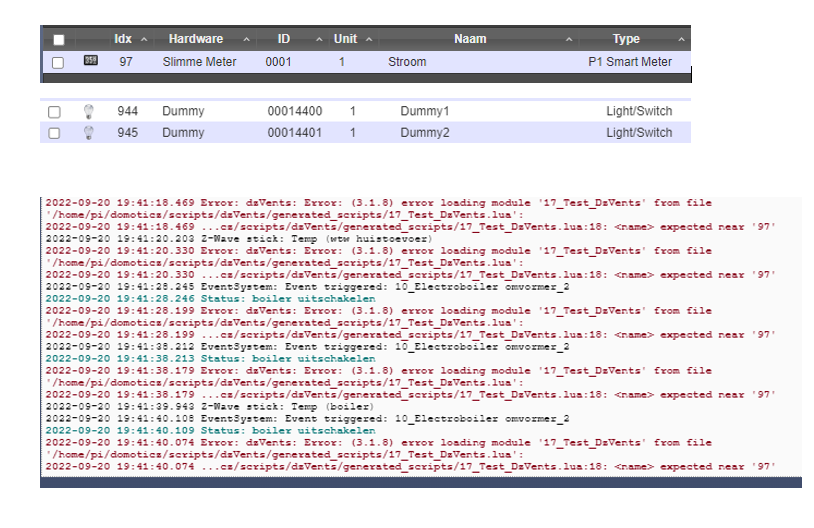Viewport: 814px width, 528px height.
Task: Click the first error log line at 19:41:18.469
Action: (x=378, y=203)
